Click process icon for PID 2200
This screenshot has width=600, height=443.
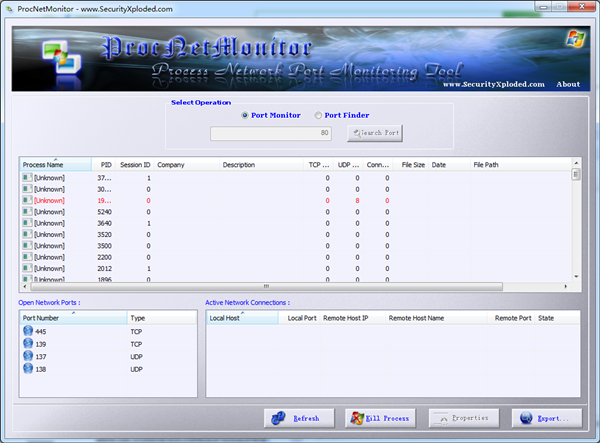pos(27,257)
